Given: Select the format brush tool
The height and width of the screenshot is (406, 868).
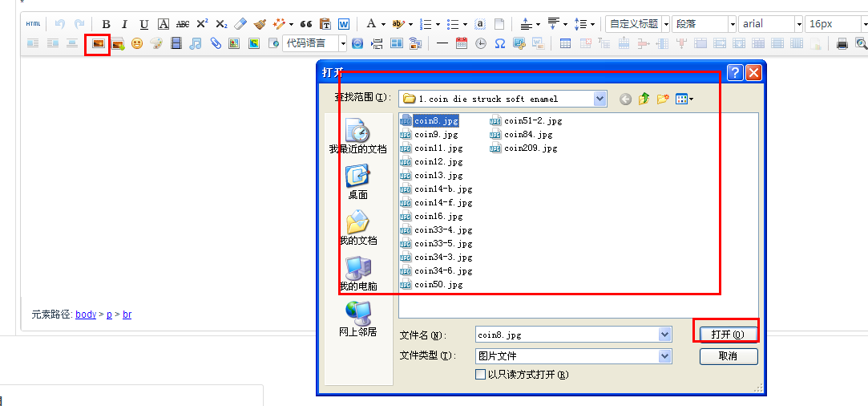Looking at the screenshot, I should tap(259, 24).
